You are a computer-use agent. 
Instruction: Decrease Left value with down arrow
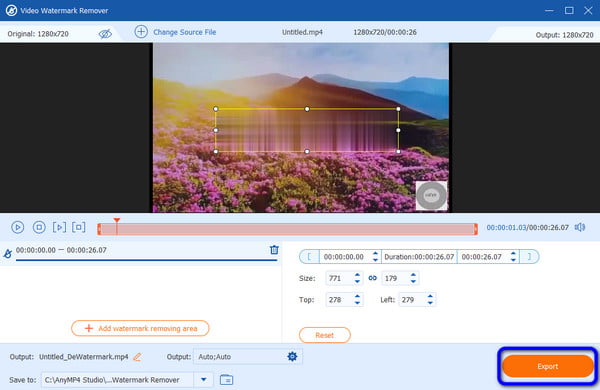430,303
